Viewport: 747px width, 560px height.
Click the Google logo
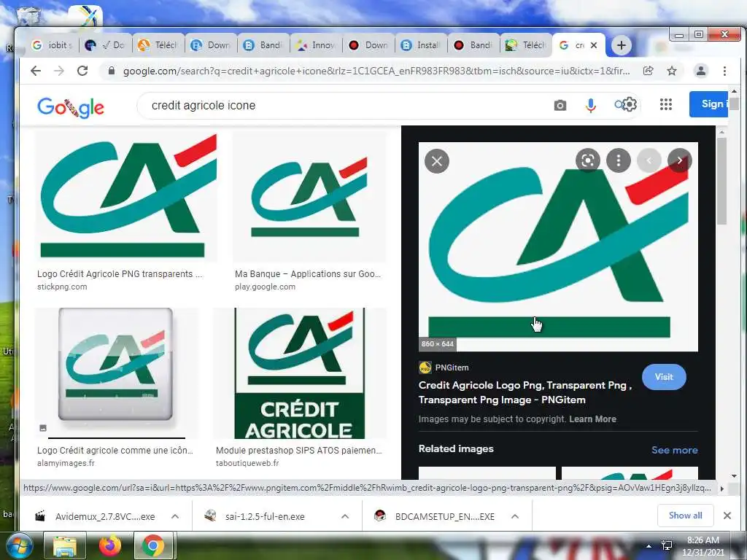(71, 108)
